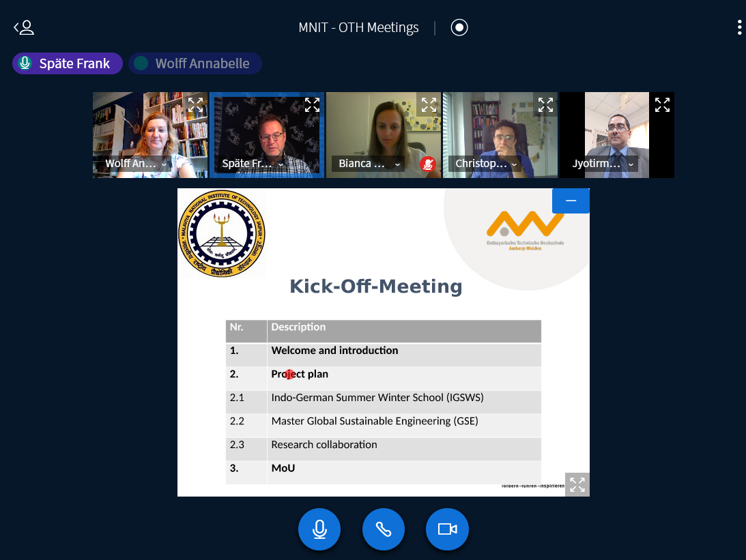Click the recording indicator icon
Viewport: 746px width, 560px height.
[459, 28]
